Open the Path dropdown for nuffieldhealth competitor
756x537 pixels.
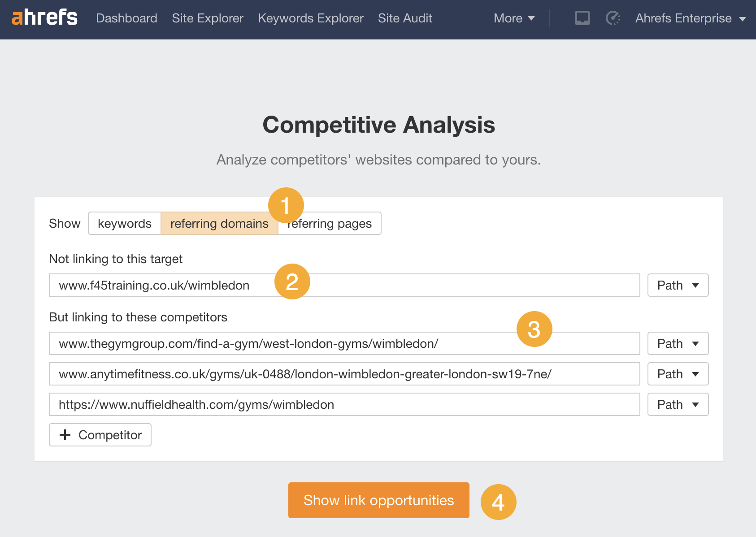coord(678,404)
